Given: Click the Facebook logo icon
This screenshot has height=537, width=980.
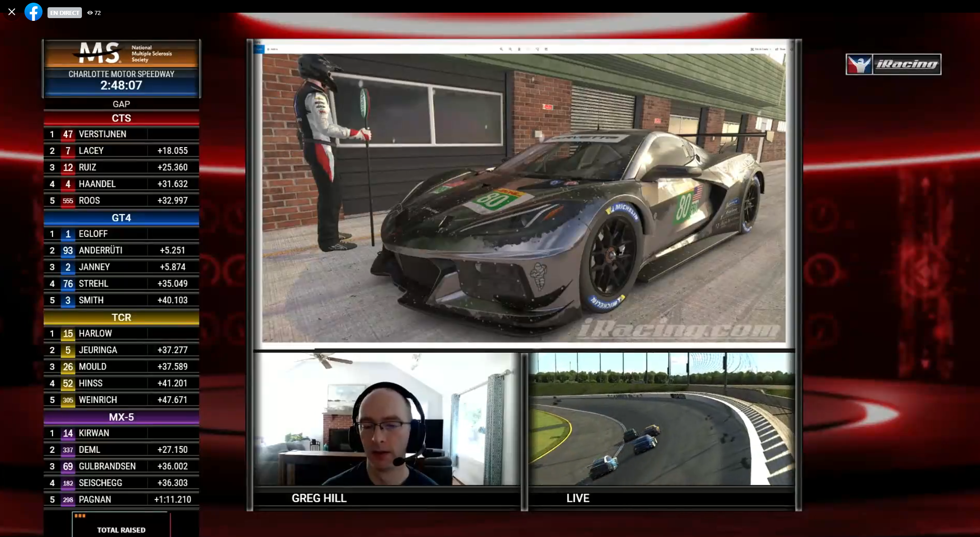Looking at the screenshot, I should click(x=33, y=12).
